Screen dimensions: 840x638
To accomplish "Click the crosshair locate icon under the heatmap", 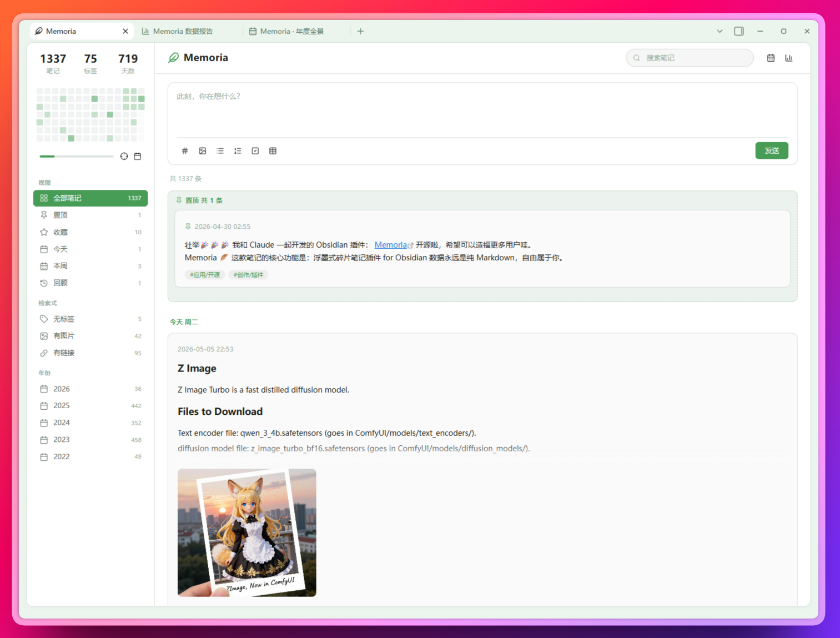I will (x=124, y=157).
